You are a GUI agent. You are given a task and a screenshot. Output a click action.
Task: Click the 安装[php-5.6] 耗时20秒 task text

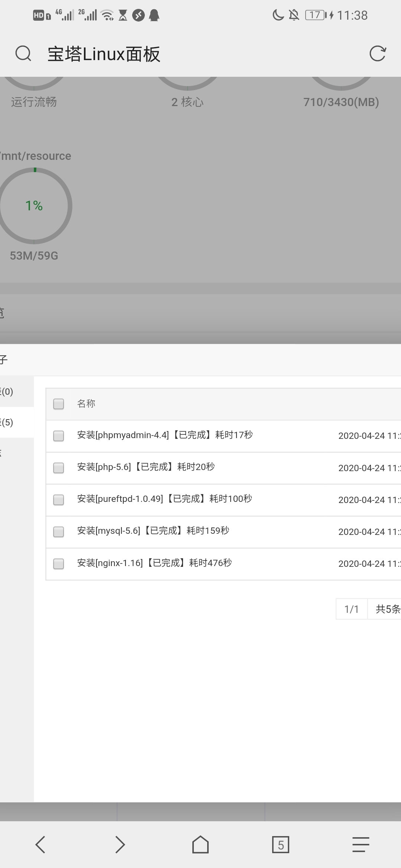coord(146,467)
